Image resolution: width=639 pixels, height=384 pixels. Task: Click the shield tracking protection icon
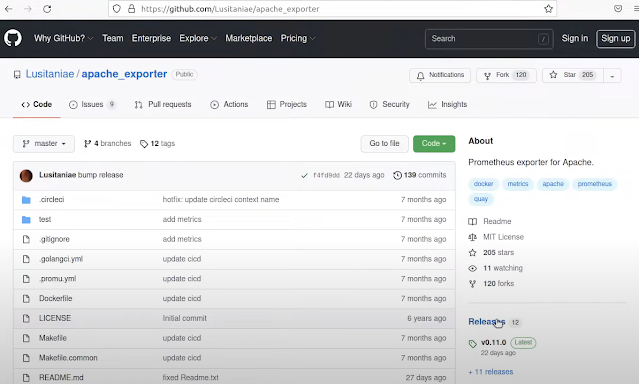pos(117,9)
